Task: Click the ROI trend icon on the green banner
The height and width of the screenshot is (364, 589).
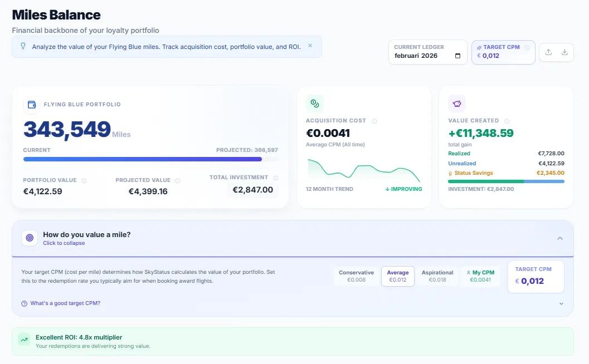Action: tap(23, 338)
